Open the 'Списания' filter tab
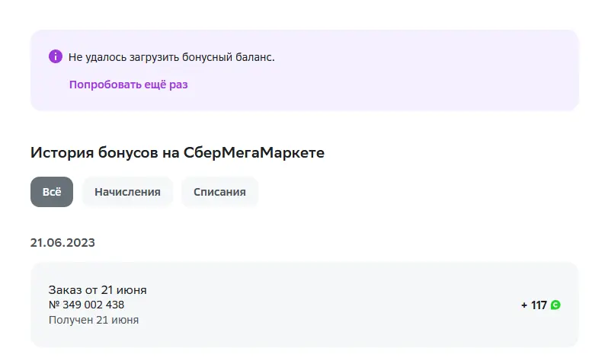This screenshot has width=605, height=364. [x=219, y=192]
